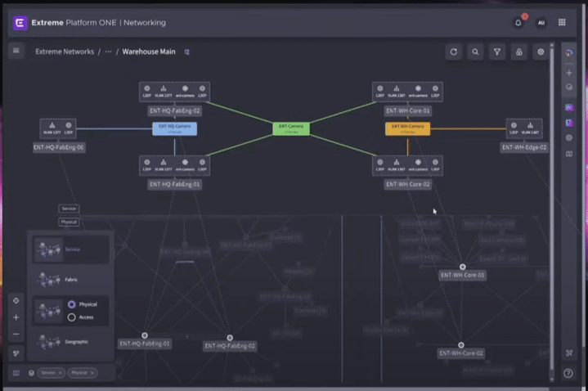Remove the Physical layer chip

(92, 373)
